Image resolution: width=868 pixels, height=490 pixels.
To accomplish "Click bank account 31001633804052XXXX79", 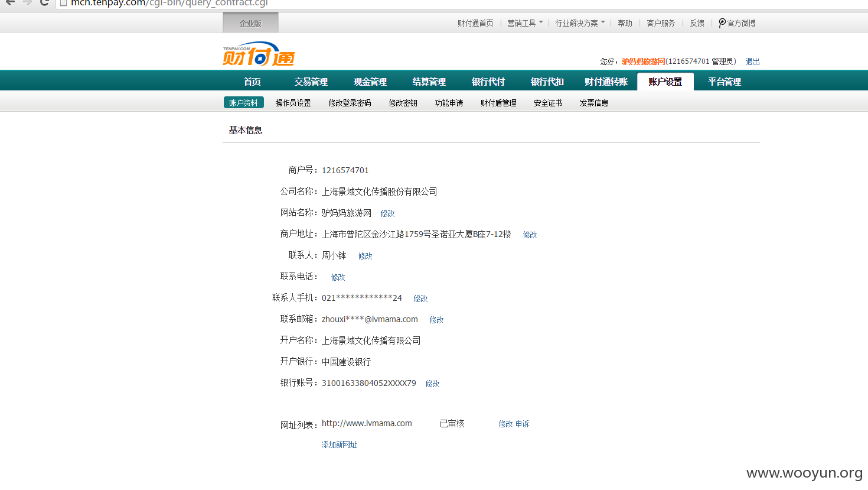I will point(368,383).
